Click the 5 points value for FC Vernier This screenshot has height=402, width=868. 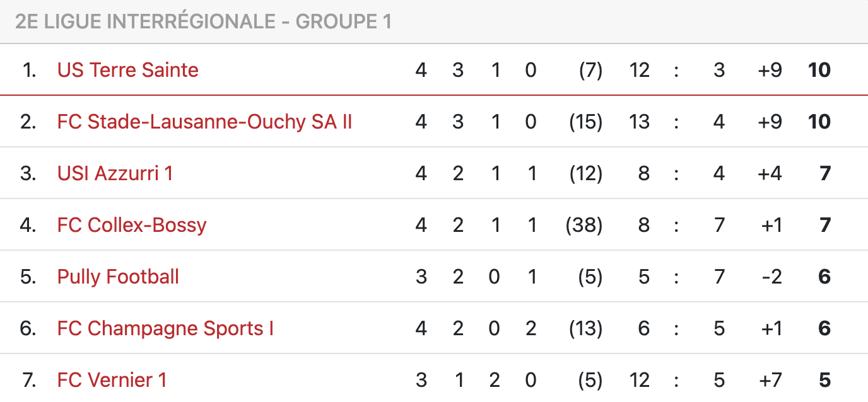(x=824, y=380)
